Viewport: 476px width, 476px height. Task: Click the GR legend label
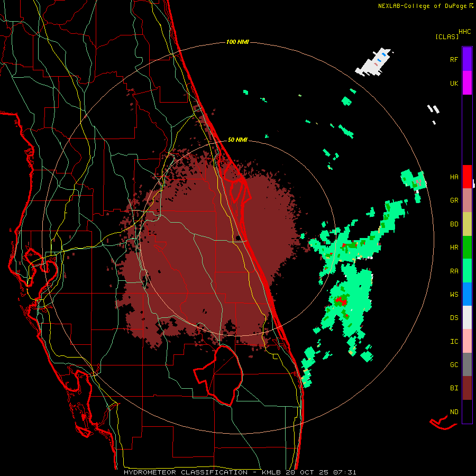pyautogui.click(x=454, y=200)
